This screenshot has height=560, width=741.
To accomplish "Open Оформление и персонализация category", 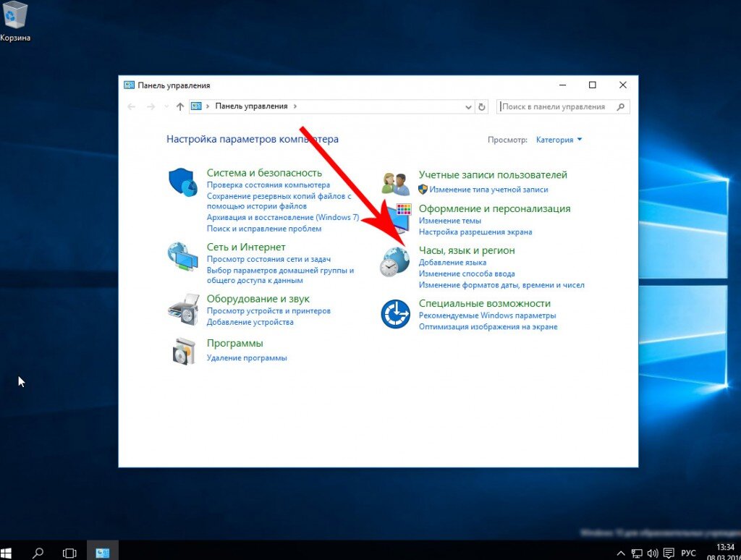I will 495,209.
